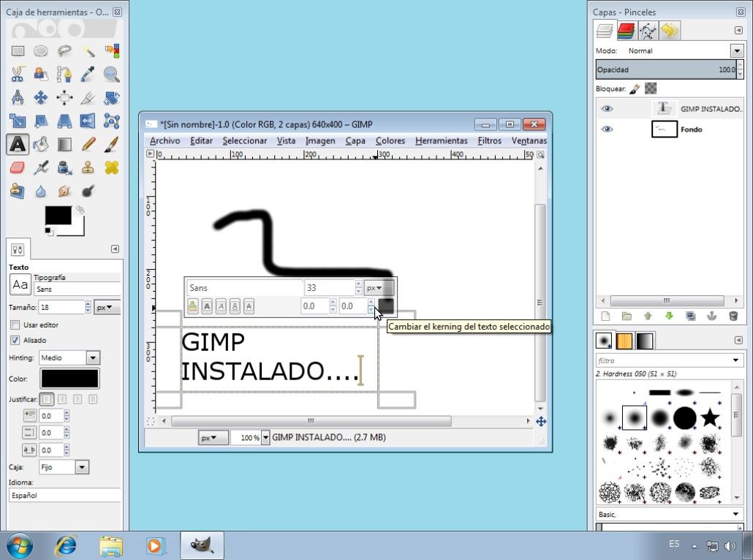The image size is (753, 560).
Task: Click the delete layer trash icon
Action: [x=733, y=317]
